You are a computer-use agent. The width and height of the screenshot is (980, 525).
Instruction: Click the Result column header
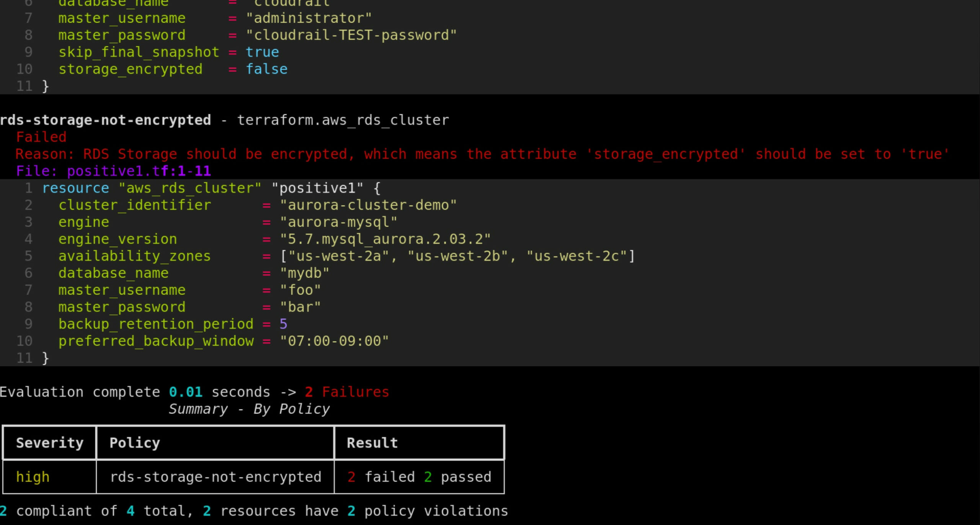[372, 443]
